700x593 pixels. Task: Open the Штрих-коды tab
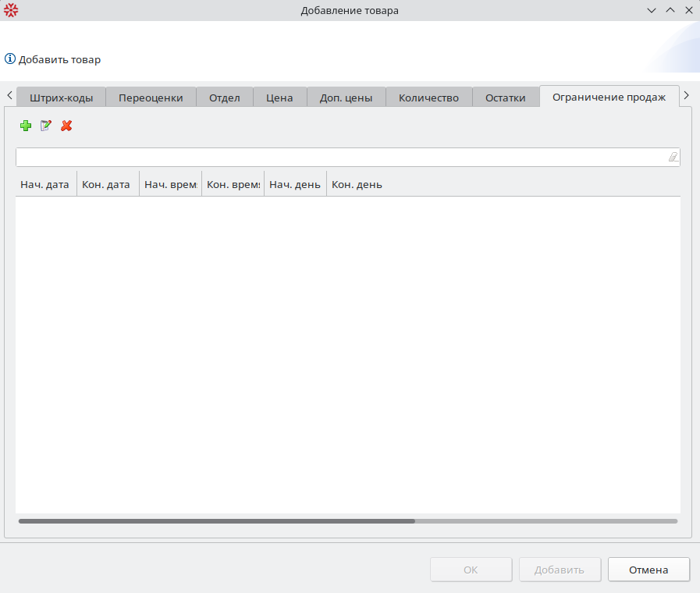point(61,98)
